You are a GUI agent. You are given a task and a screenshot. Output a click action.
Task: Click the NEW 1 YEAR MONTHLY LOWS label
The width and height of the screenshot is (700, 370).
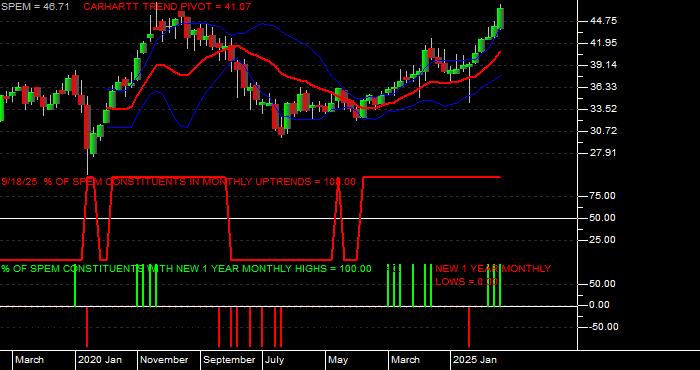tap(493, 275)
